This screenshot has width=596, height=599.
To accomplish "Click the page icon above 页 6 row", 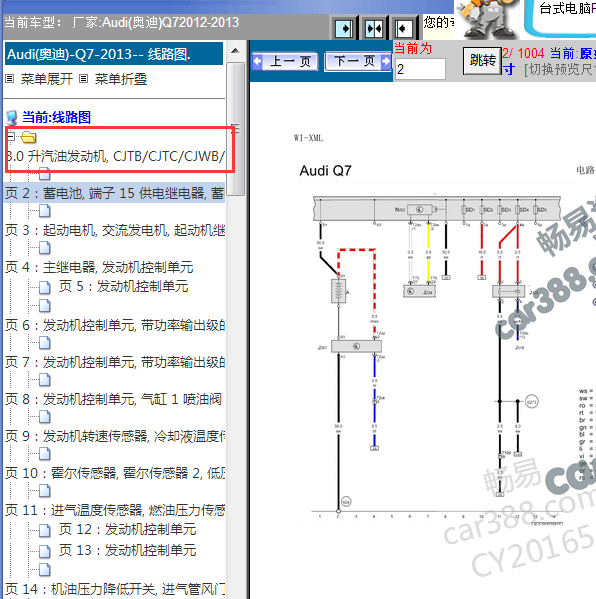I will point(45,305).
